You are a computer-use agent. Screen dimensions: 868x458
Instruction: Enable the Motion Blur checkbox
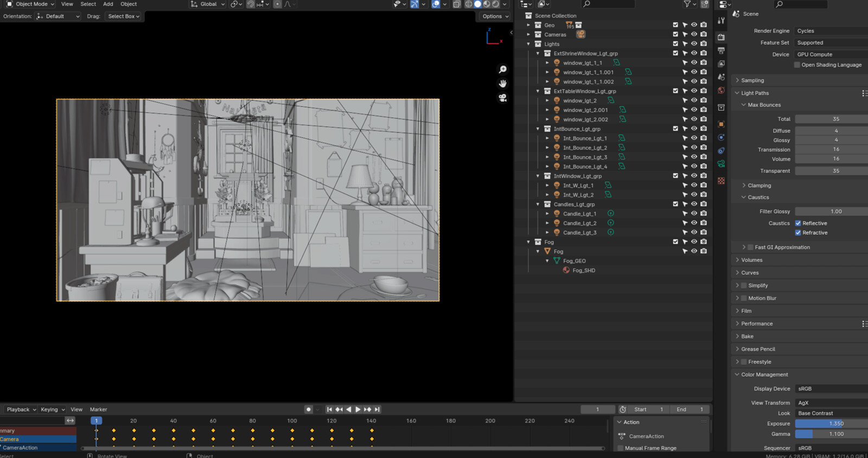click(744, 298)
